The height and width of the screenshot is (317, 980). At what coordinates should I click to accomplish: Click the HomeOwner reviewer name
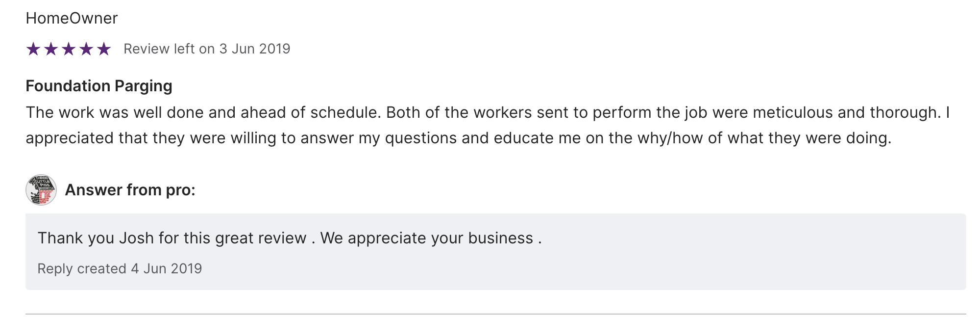click(72, 18)
